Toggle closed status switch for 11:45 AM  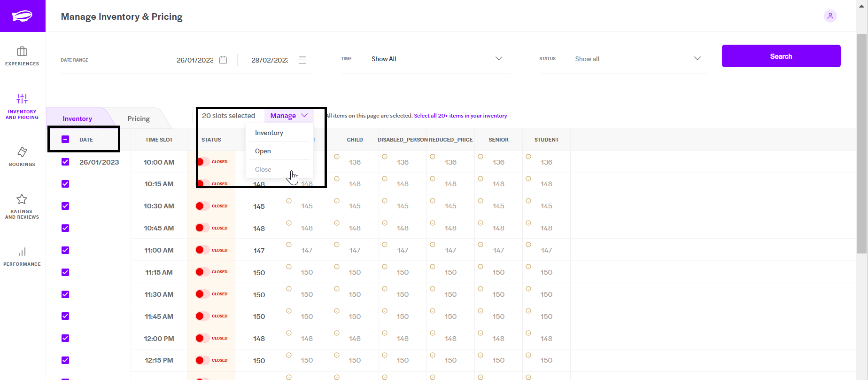coord(202,316)
